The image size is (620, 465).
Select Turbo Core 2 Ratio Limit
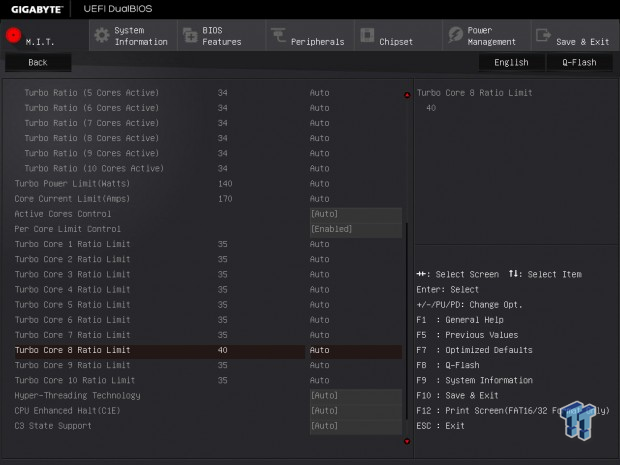[x=208, y=259]
